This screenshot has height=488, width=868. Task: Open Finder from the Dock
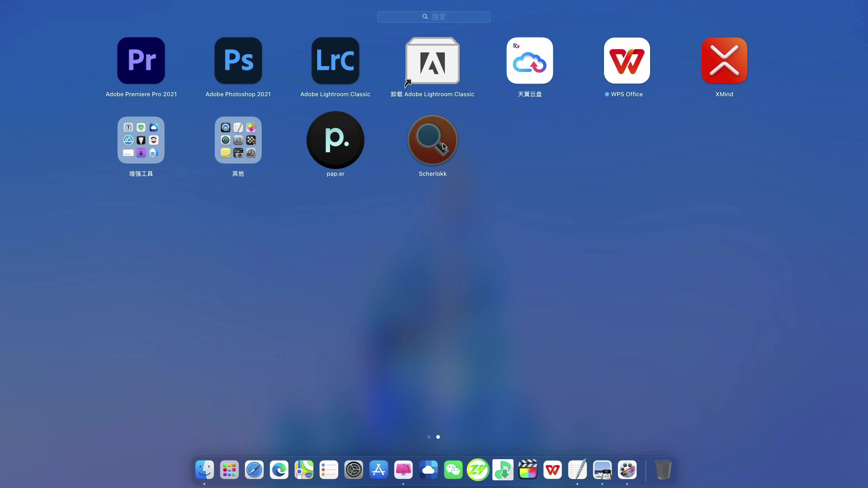point(204,470)
